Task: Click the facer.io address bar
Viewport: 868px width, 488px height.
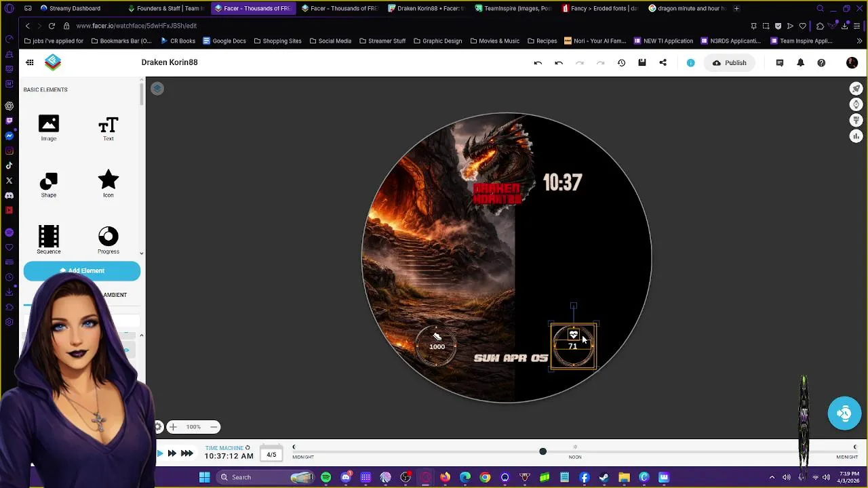Action: point(136,26)
